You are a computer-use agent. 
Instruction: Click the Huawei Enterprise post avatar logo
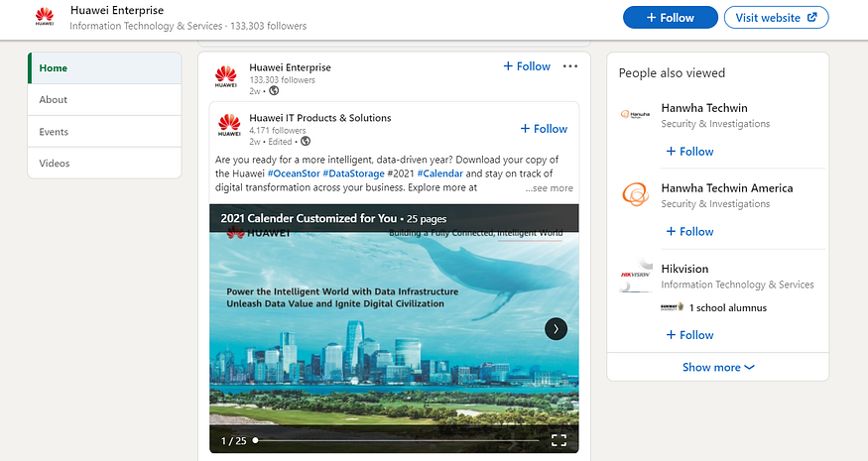point(226,77)
